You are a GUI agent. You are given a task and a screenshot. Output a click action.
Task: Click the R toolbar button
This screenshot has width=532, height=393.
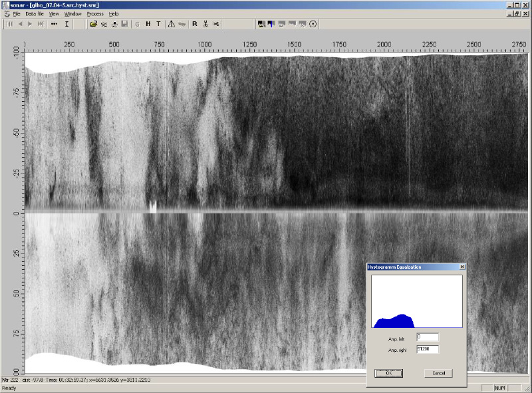[x=195, y=24]
